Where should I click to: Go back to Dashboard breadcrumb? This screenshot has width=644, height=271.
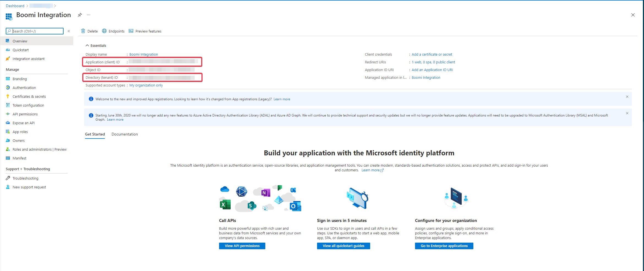15,6
